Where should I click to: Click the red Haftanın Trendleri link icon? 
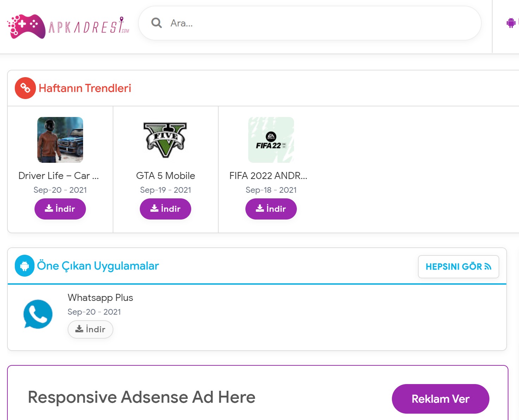(25, 88)
